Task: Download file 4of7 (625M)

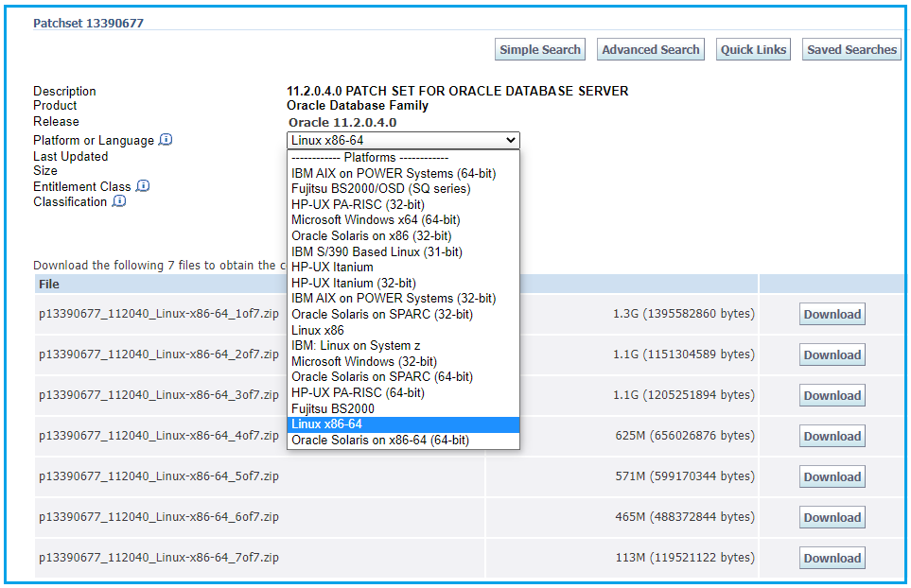Action: click(832, 436)
